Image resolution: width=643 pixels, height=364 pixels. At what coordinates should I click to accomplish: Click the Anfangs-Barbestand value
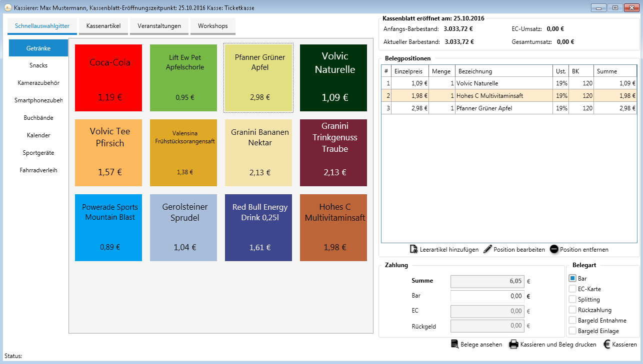(x=458, y=29)
